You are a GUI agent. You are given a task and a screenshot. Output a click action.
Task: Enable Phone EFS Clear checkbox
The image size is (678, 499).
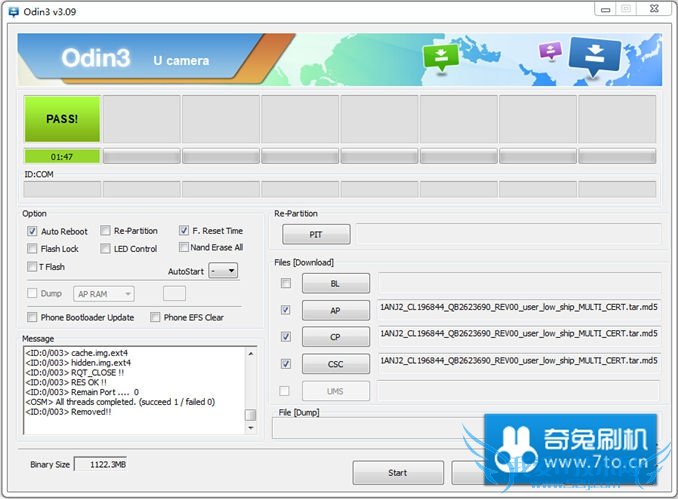[155, 317]
